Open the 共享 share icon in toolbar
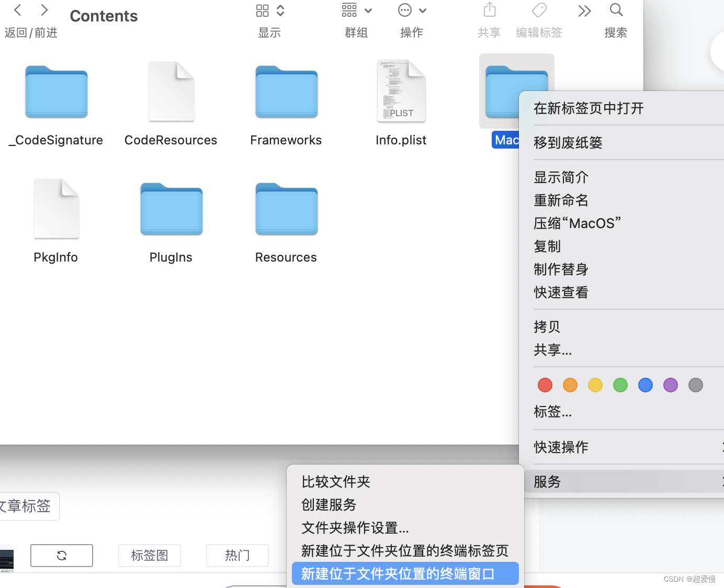Screen dimensions: 724x588 pos(489,9)
